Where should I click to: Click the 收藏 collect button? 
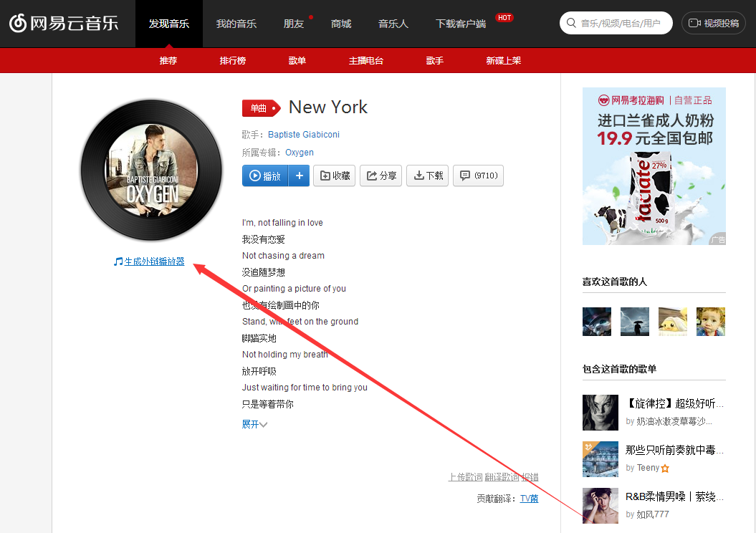[x=335, y=176]
